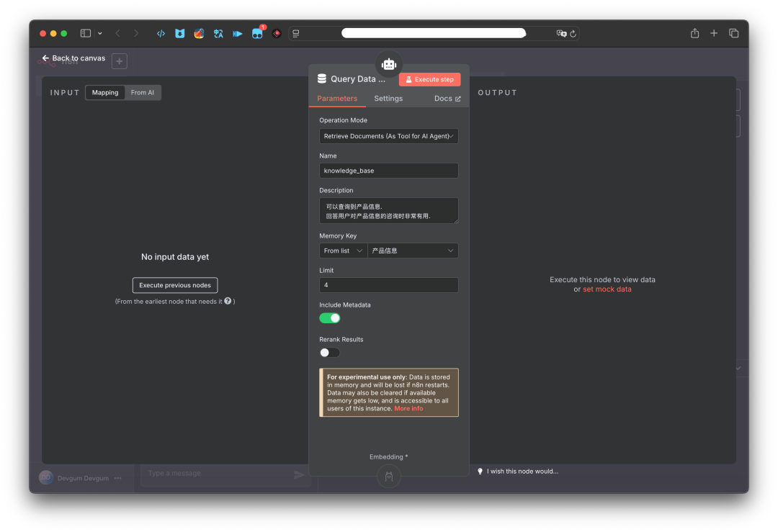Open the Safari sidebar panel icon
The width and height of the screenshot is (778, 532).
click(86, 33)
